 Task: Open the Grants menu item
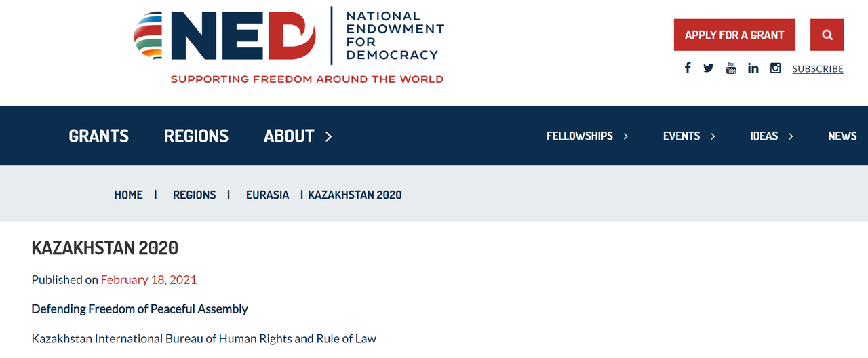(98, 136)
